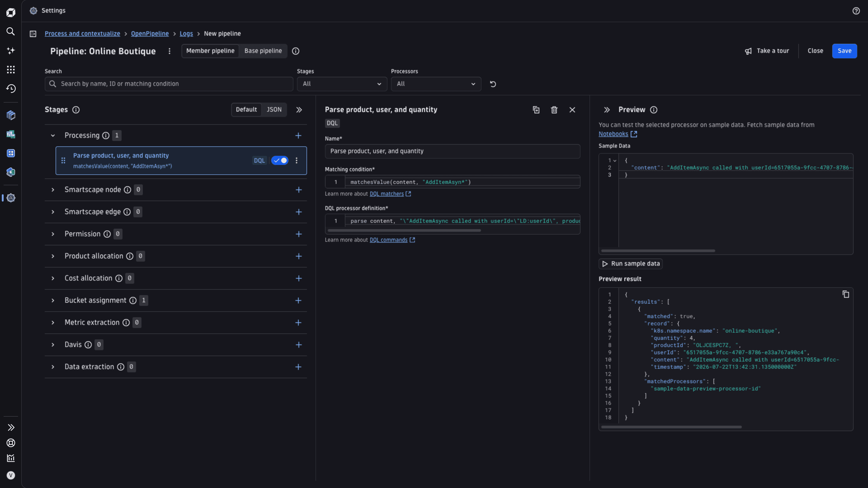Screen dimensions: 868x488
Task: Click the Stages info icon
Action: coord(76,110)
